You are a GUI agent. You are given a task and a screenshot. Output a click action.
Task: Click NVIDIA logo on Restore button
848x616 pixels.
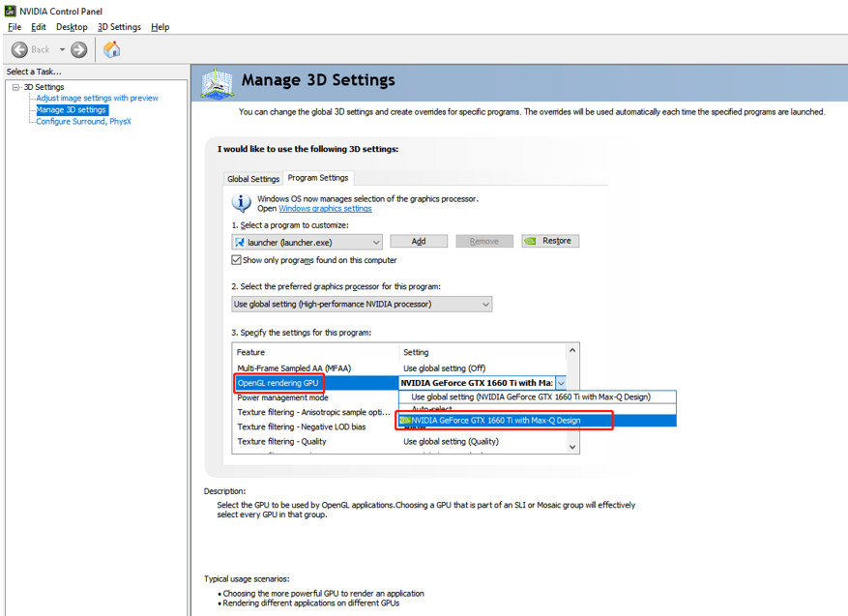pyautogui.click(x=531, y=241)
